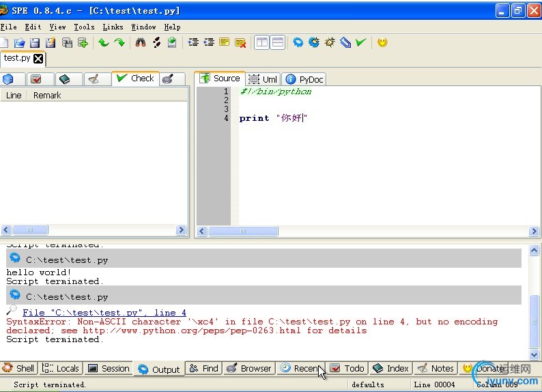Image resolution: width=542 pixels, height=392 pixels.
Task: Launch the debugger with the bug icon
Action: click(x=330, y=42)
